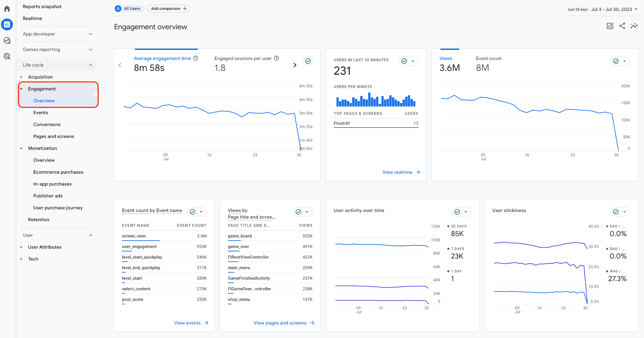
Task: Click arrow icon next to View events
Action: pos(206,323)
